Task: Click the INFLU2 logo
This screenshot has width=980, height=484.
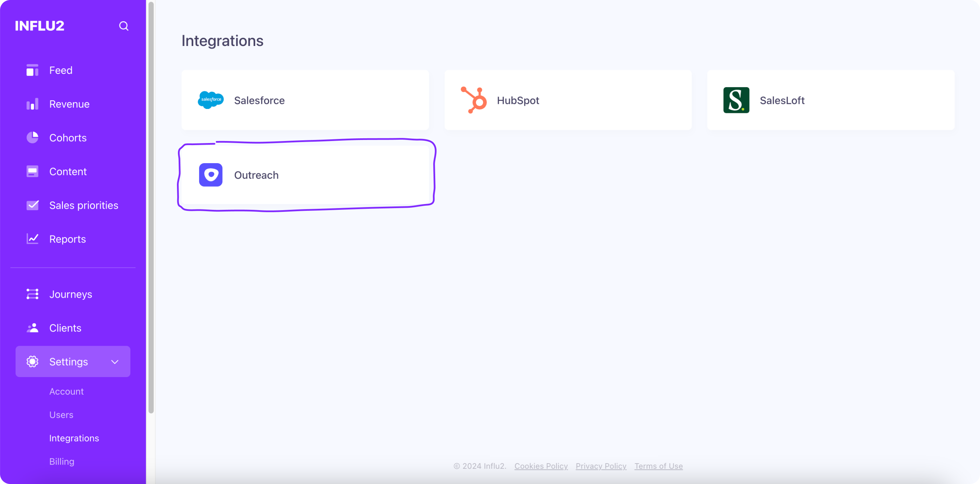Action: 39,25
